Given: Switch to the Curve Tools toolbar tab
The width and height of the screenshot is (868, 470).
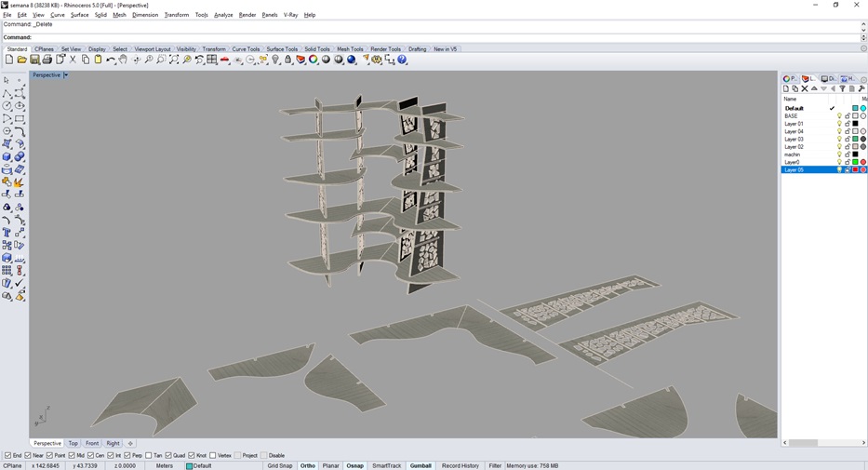Looking at the screenshot, I should [x=246, y=49].
